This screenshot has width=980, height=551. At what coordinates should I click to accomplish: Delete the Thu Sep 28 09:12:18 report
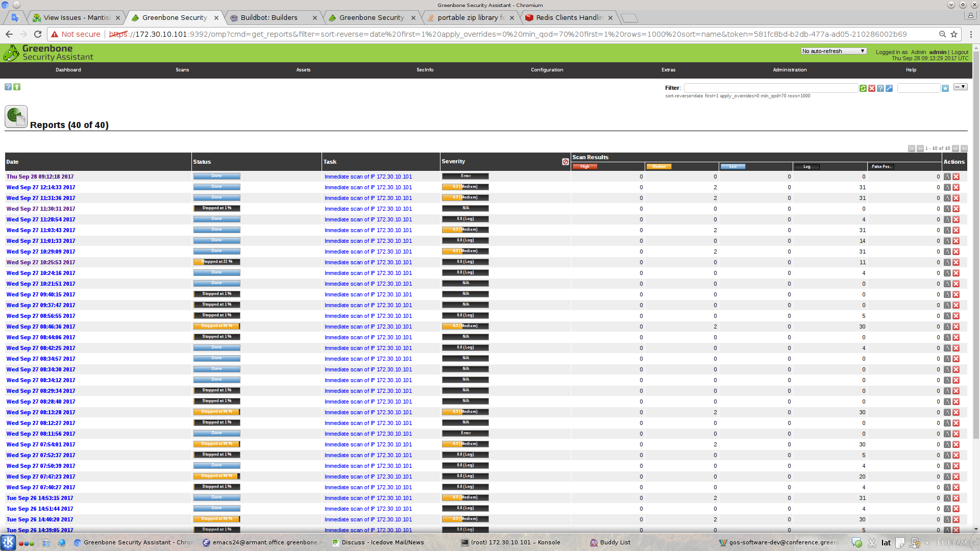[x=956, y=177]
